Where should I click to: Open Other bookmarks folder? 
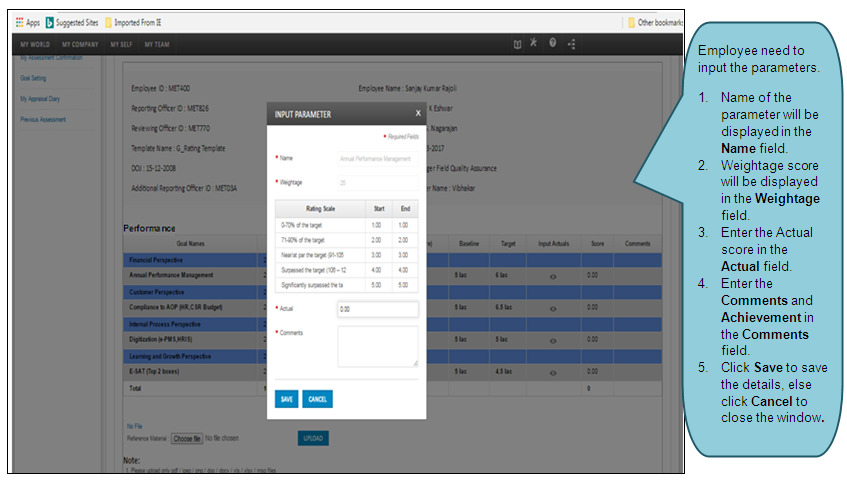coord(655,23)
